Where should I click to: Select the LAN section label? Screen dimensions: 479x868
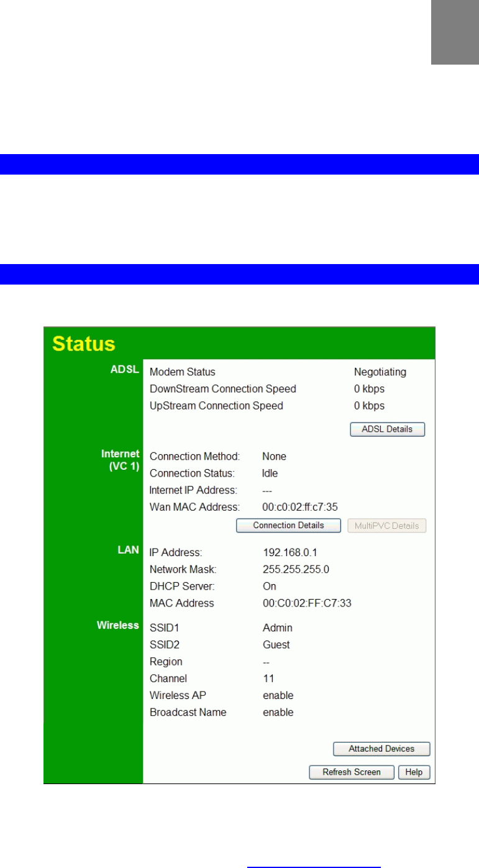(x=129, y=550)
